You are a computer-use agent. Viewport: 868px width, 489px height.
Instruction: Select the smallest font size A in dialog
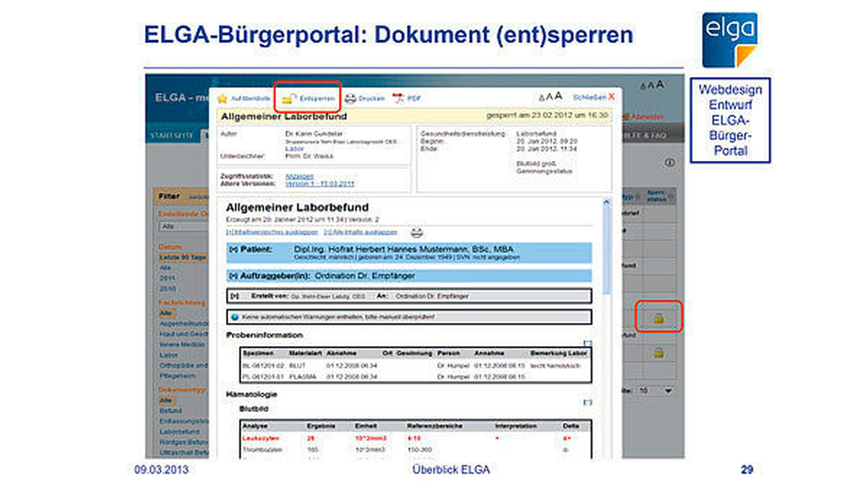pyautogui.click(x=541, y=98)
